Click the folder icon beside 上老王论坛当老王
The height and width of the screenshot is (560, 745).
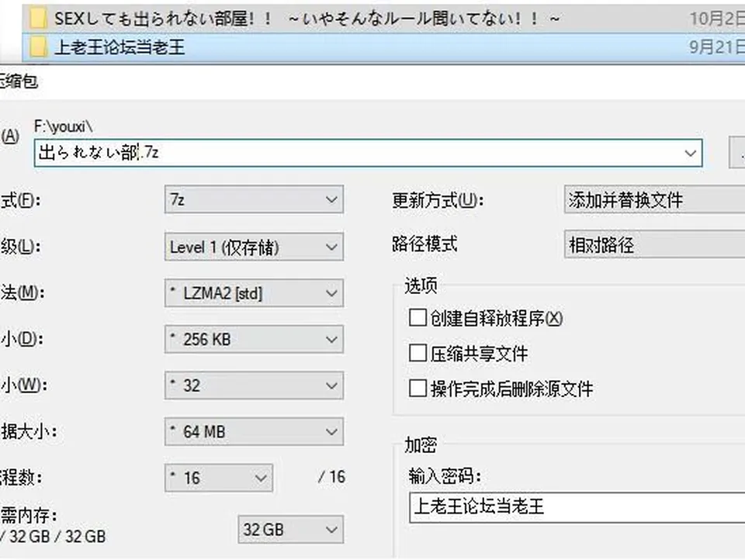click(38, 47)
